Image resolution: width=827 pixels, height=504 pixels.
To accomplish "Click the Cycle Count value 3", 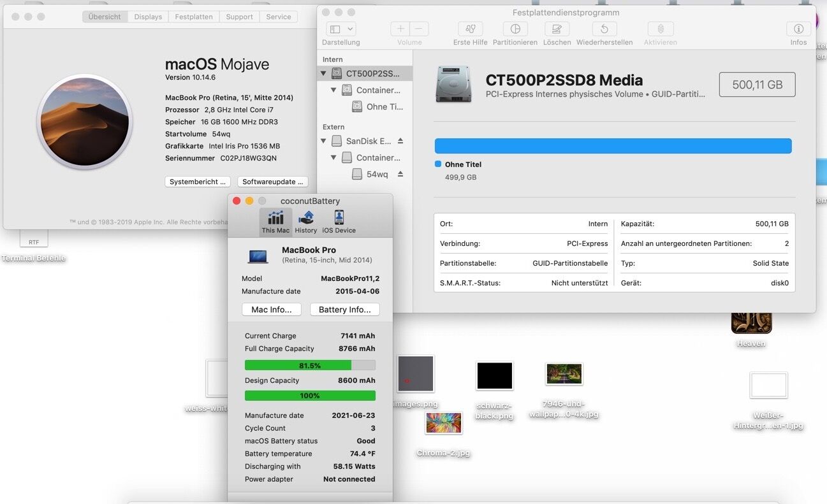I will point(373,428).
